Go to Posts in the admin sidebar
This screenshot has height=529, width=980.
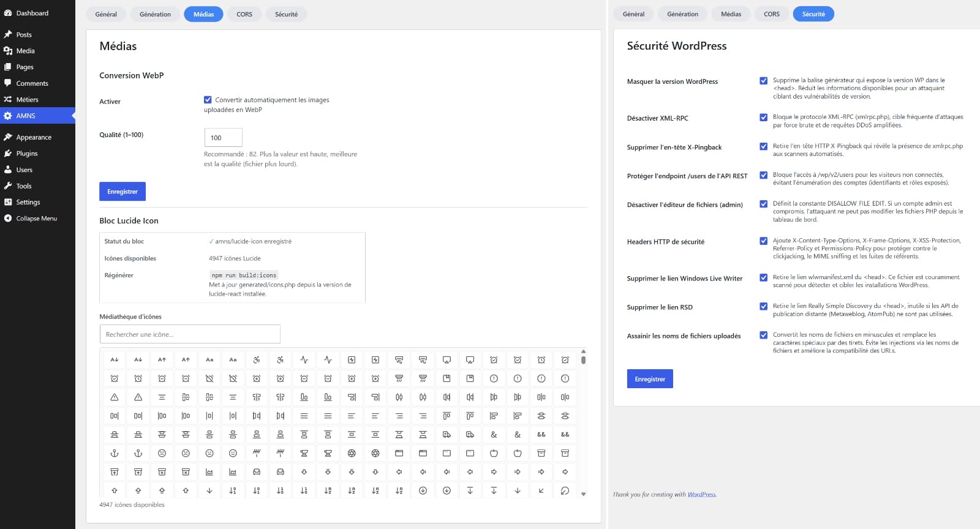tap(37, 35)
